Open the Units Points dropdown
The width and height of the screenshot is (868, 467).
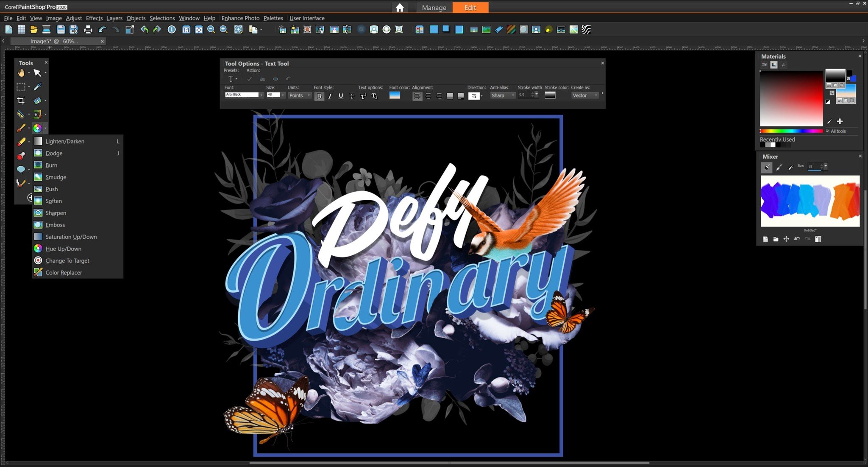point(299,95)
